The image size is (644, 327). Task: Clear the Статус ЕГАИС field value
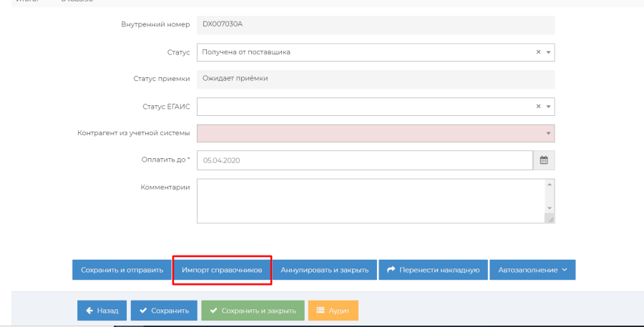click(x=538, y=107)
